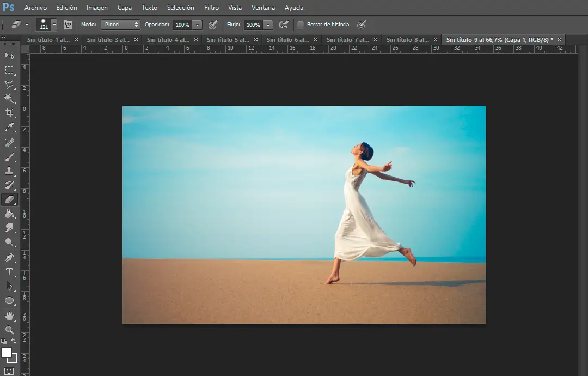The height and width of the screenshot is (376, 588).
Task: Click the switch foreground and background colors arrow
Action: coord(14,342)
